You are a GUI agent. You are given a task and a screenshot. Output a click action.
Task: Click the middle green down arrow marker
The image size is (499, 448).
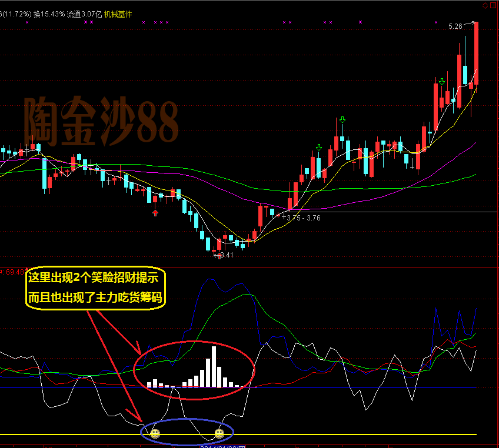click(342, 120)
